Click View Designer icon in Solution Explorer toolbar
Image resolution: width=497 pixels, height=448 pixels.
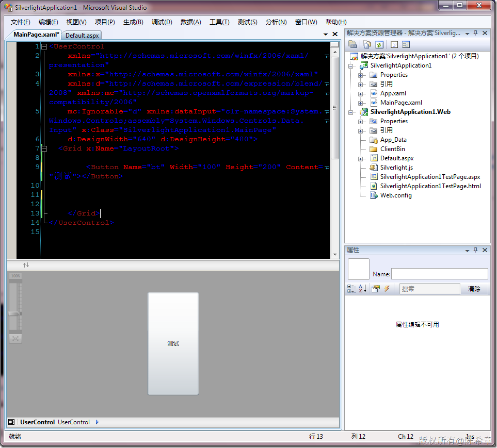(406, 44)
